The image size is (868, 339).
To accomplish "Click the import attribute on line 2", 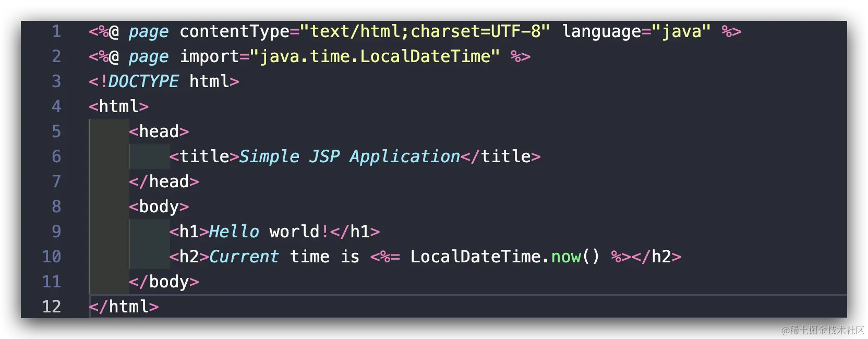I will [210, 57].
